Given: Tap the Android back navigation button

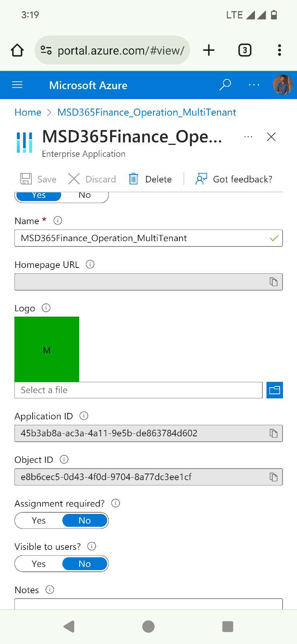Looking at the screenshot, I should (69, 627).
